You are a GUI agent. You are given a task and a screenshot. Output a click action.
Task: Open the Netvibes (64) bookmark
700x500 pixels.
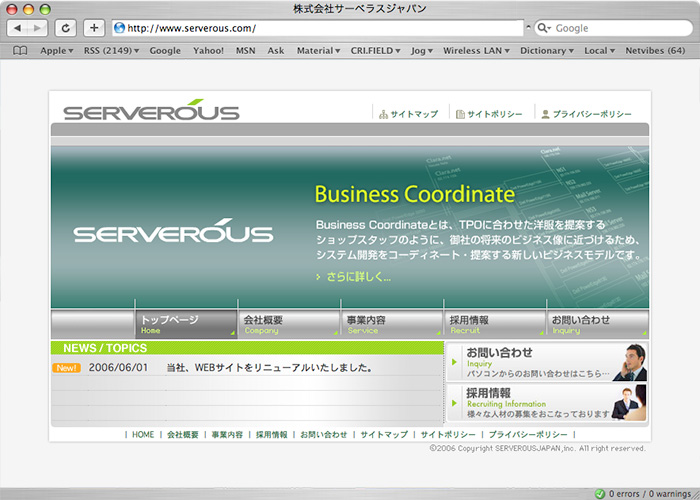(655, 50)
